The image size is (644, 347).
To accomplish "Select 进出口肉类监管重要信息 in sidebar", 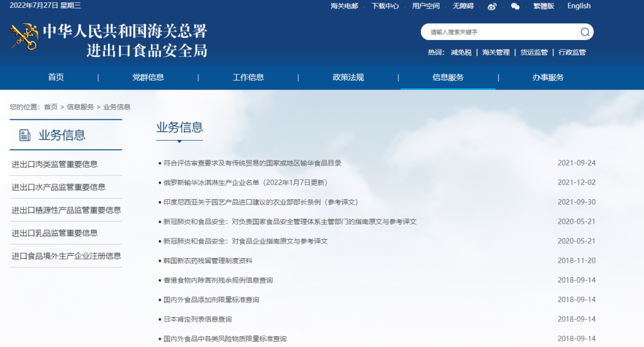I will [55, 165].
